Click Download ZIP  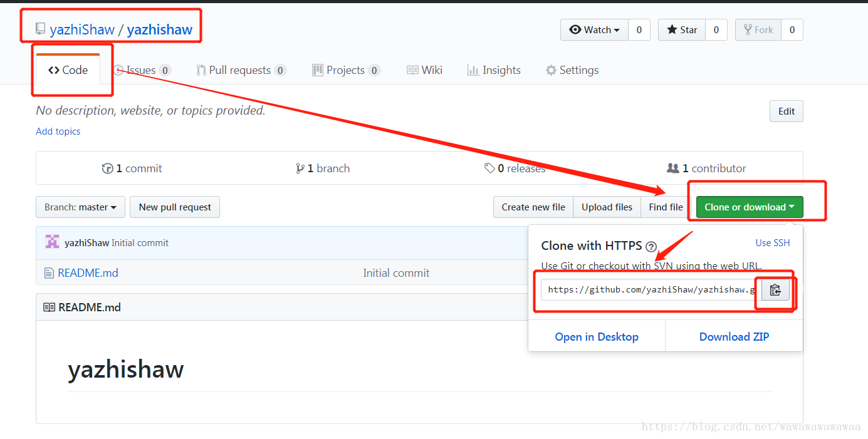tap(734, 337)
